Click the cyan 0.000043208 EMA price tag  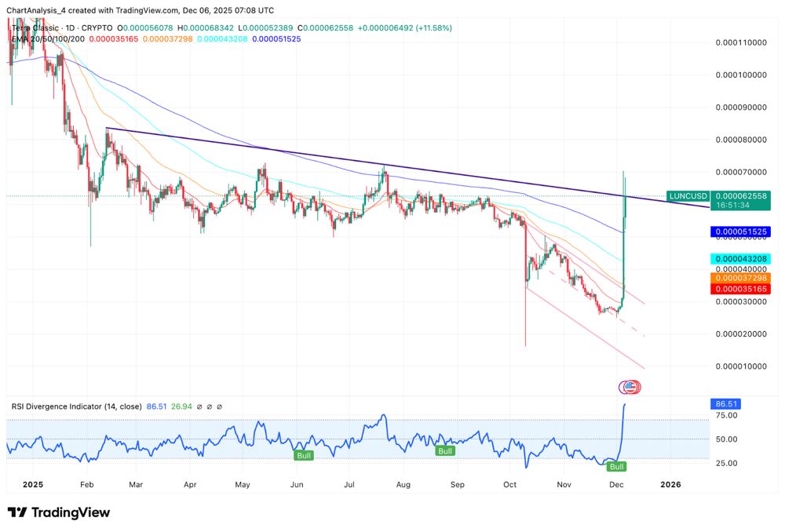pos(739,259)
